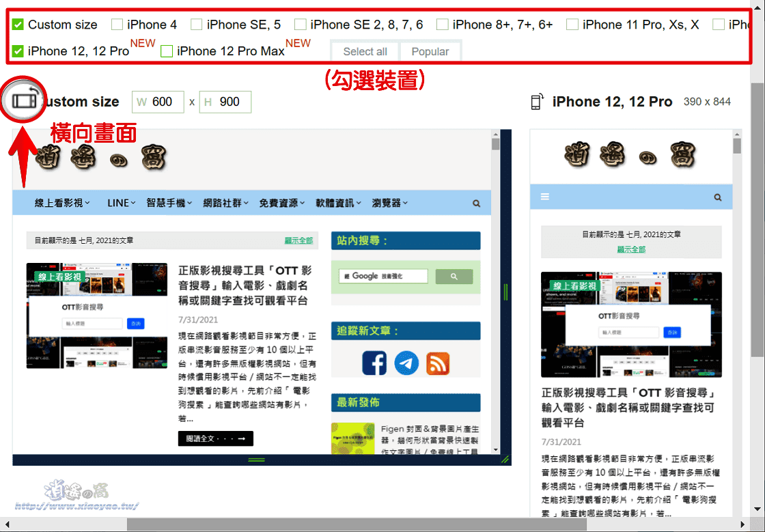Screen dimensions: 765x532
Task: Click the Custom frame vertical scrollbar thumb
Action: [x=496, y=144]
